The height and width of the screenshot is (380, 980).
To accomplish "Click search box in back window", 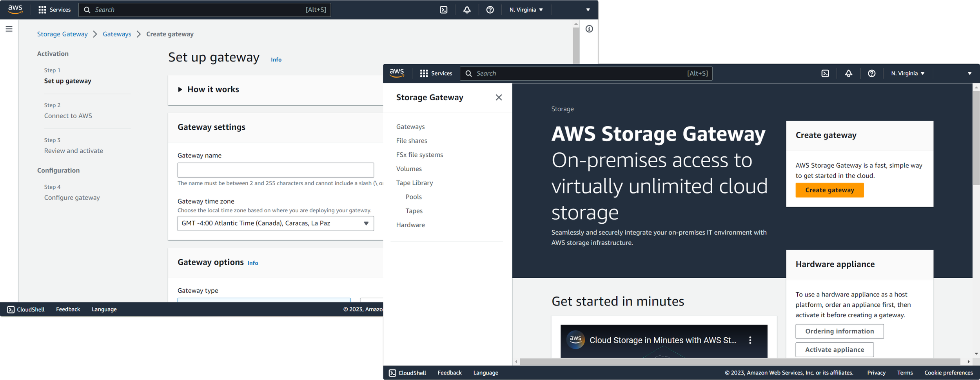I will point(205,10).
